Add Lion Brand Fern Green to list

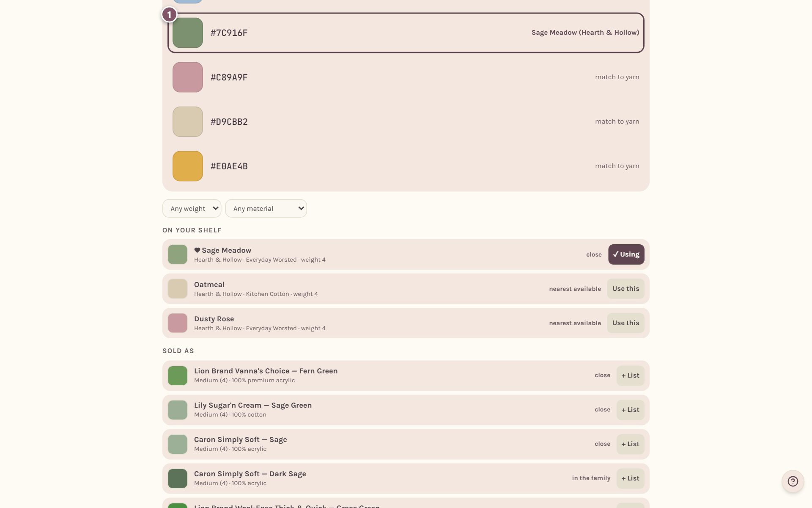(630, 375)
